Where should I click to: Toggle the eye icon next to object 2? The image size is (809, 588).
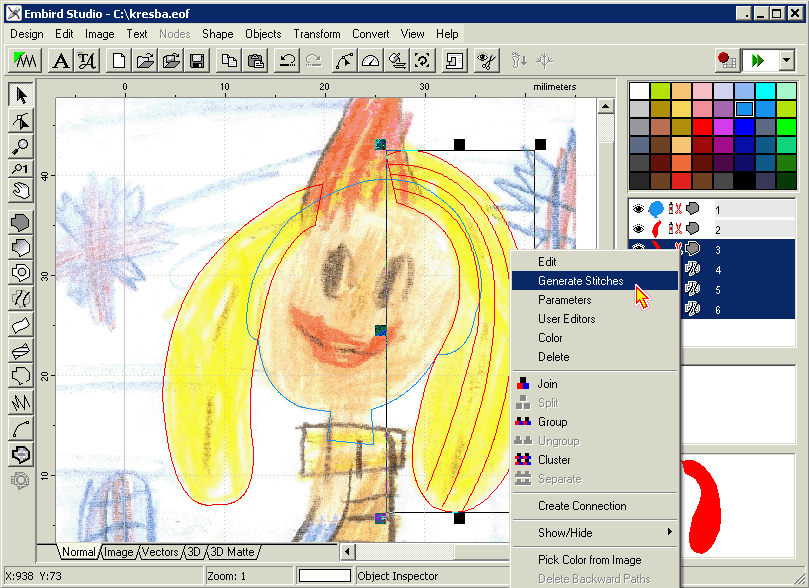637,228
